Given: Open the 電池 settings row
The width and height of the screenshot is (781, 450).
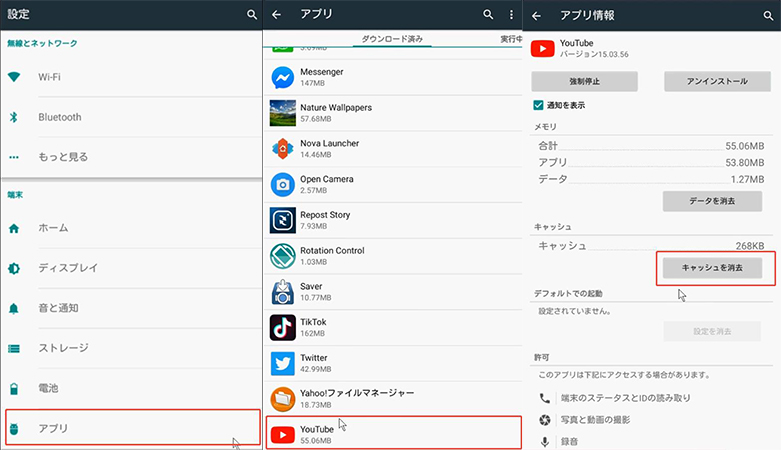Looking at the screenshot, I should 131,389.
